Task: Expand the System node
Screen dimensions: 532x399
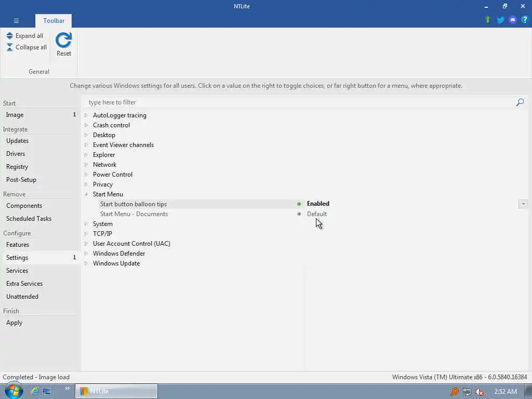Action: 86,224
